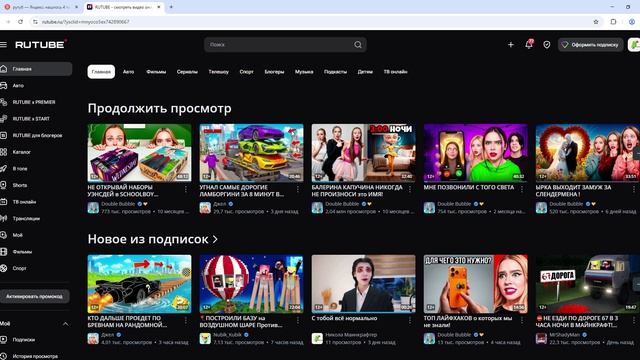Viewport: 640px width, 360px height.
Task: Select the Сериалы category tab
Action: tap(187, 72)
